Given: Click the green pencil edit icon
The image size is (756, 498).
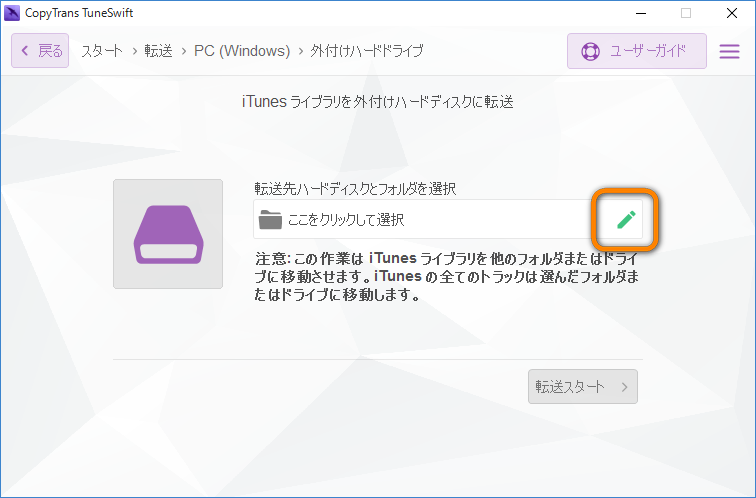Looking at the screenshot, I should click(626, 219).
